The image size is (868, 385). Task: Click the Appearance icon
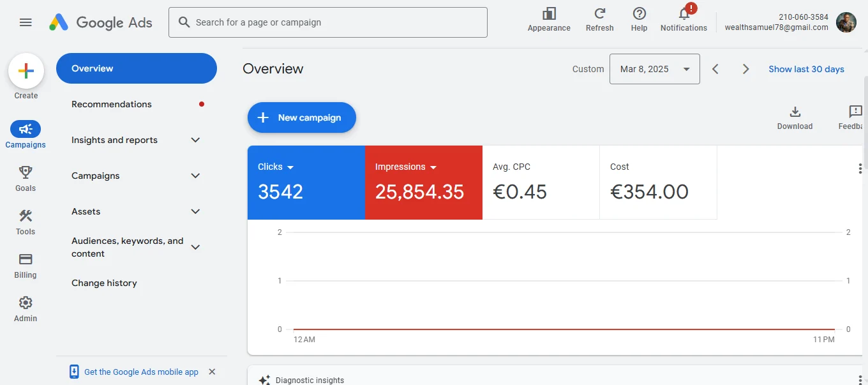click(549, 19)
